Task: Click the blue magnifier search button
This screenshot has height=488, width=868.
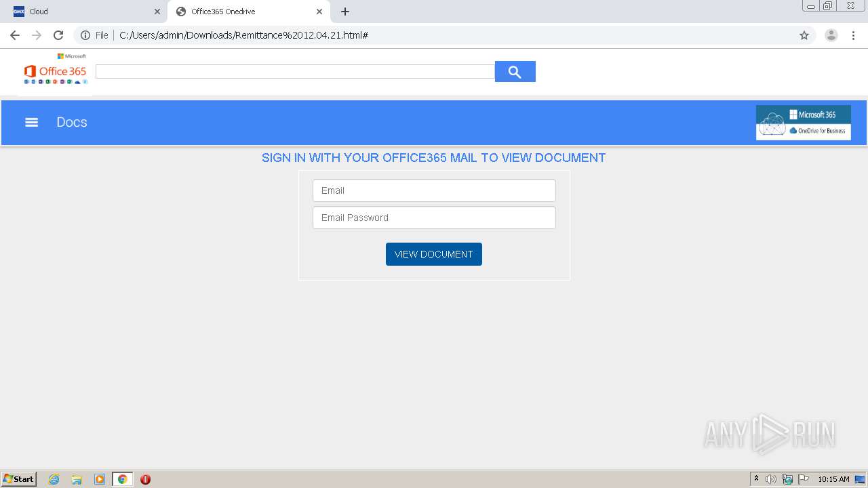Action: (515, 71)
